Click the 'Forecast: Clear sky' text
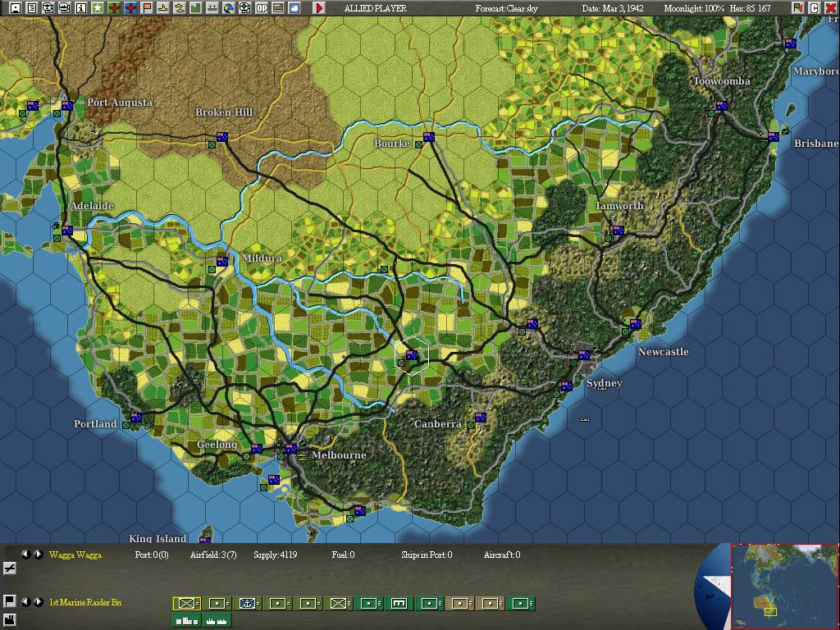 point(506,8)
